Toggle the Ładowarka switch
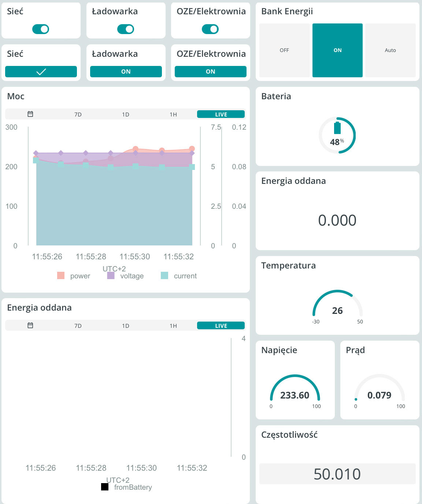This screenshot has width=422, height=504. pos(126,29)
